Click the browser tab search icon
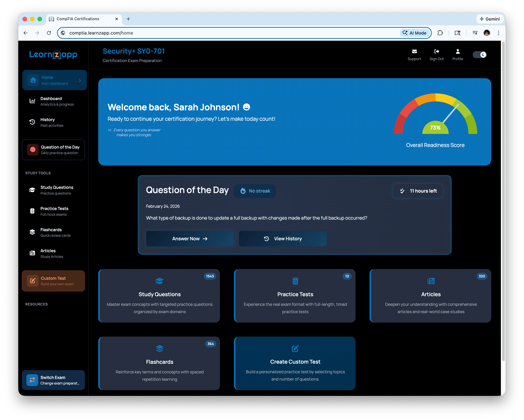This screenshot has width=524, height=420. [458, 33]
